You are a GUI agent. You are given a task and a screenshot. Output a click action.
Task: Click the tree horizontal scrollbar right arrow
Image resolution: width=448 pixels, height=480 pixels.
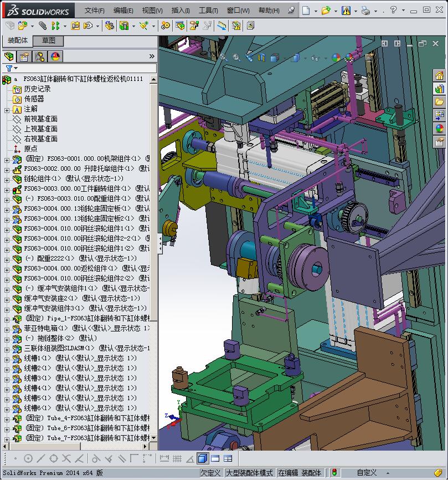point(145,447)
